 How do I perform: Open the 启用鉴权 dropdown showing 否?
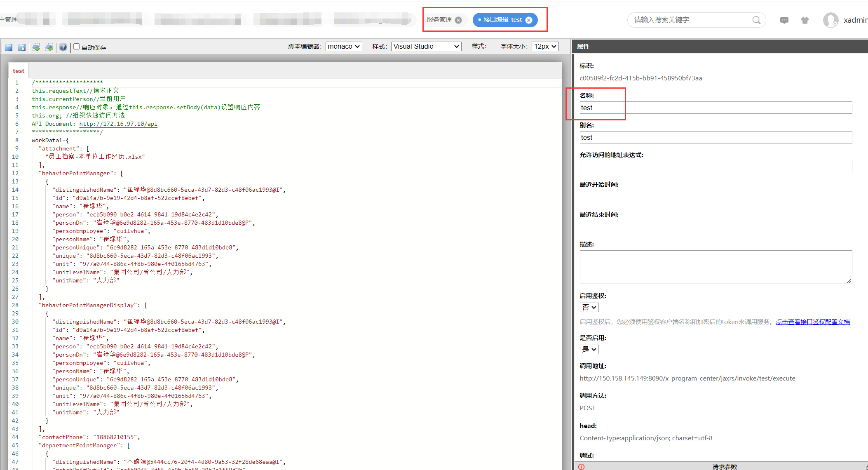coord(589,307)
